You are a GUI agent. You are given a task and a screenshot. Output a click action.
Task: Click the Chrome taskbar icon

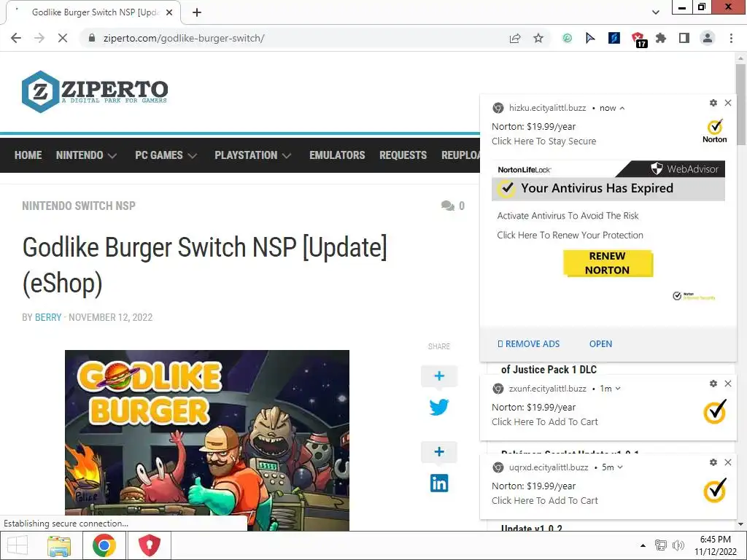[x=104, y=545]
